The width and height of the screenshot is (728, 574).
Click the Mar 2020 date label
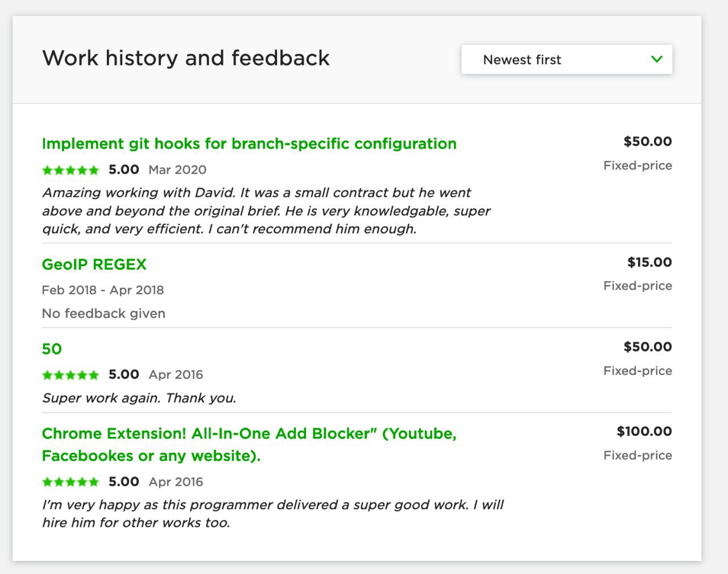[177, 170]
